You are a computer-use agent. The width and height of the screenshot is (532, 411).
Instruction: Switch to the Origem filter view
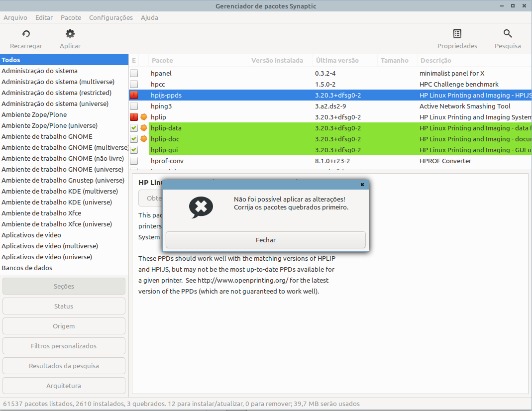tap(64, 326)
